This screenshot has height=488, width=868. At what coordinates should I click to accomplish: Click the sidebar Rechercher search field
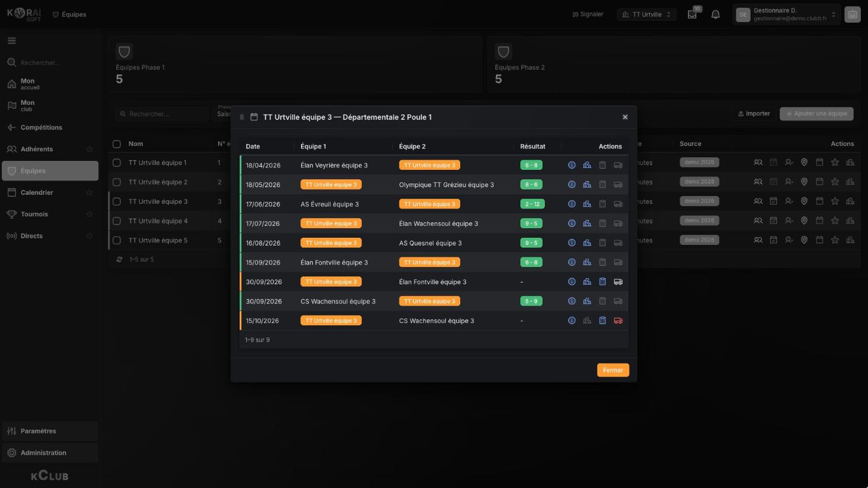pyautogui.click(x=50, y=63)
